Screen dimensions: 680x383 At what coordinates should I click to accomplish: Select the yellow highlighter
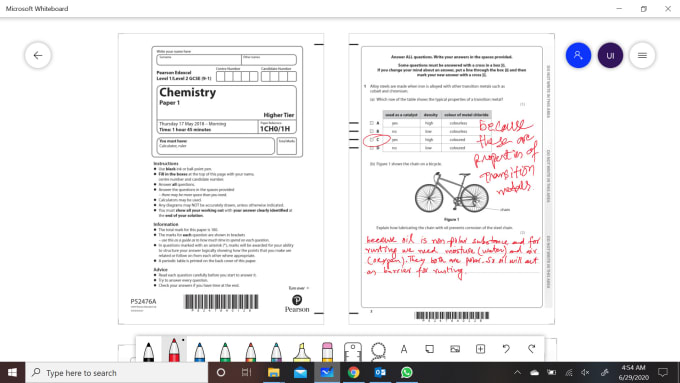302,351
